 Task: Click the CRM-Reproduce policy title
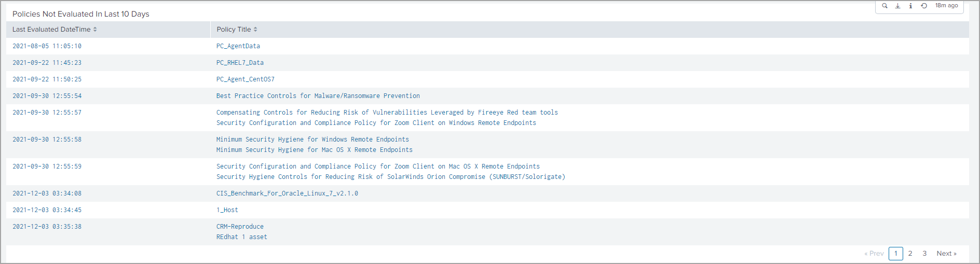click(x=240, y=227)
